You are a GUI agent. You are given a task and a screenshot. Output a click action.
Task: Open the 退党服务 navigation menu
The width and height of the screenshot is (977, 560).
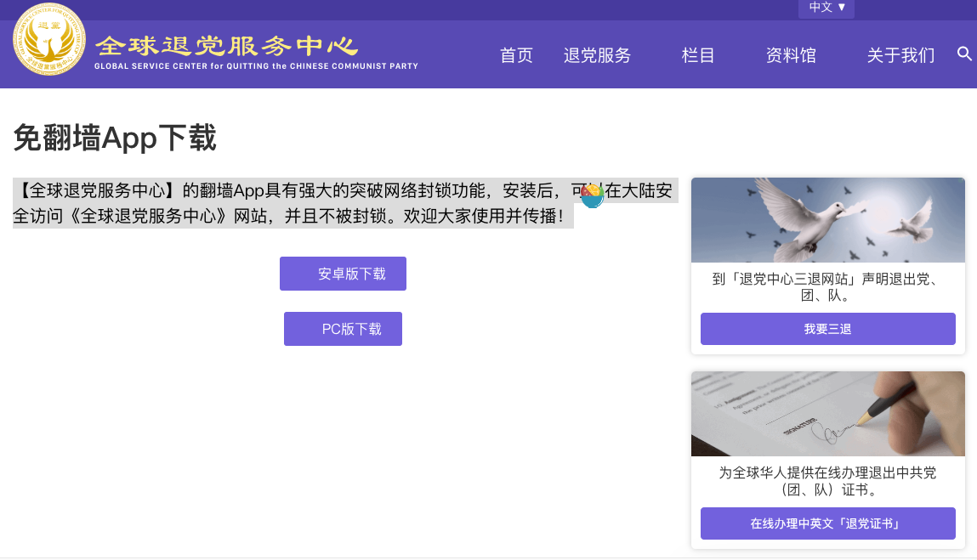tap(597, 56)
